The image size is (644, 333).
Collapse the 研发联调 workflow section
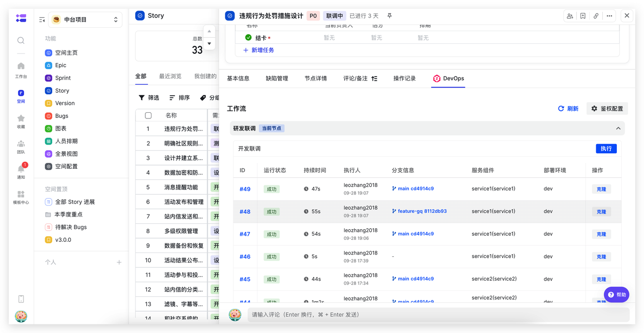pos(618,128)
